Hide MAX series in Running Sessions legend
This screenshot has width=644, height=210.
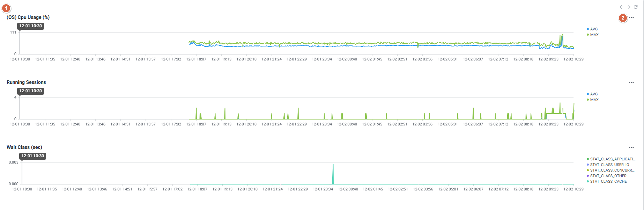(594, 100)
